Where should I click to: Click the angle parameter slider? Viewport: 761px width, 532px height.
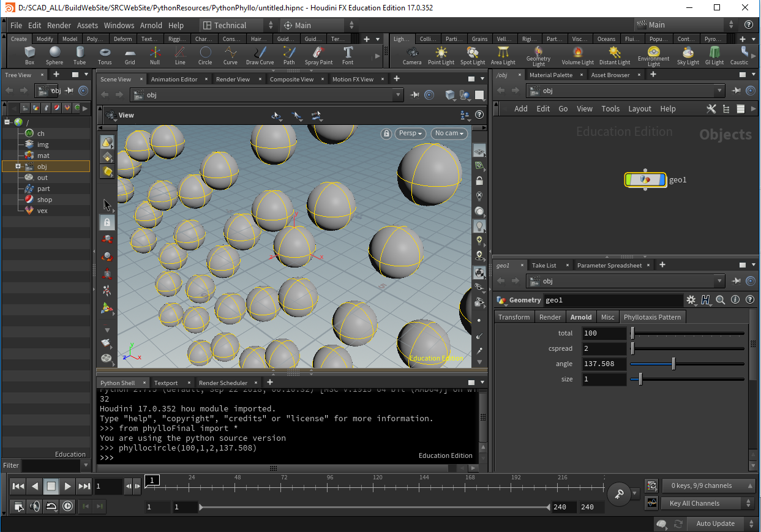coord(673,364)
